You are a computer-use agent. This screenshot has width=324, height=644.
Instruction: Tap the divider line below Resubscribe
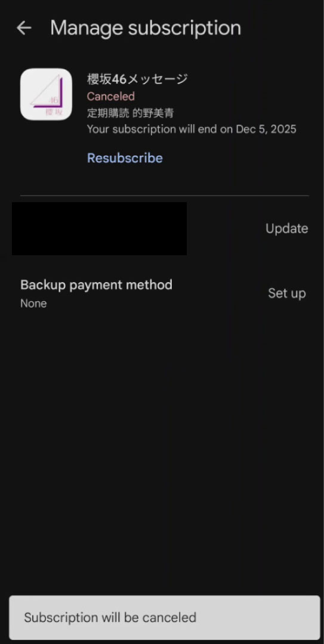[164, 196]
